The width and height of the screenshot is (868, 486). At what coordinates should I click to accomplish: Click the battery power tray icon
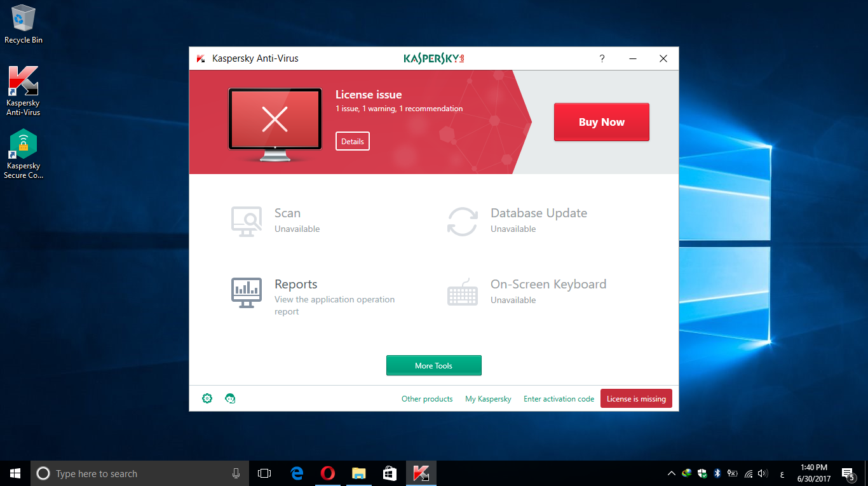pos(733,473)
